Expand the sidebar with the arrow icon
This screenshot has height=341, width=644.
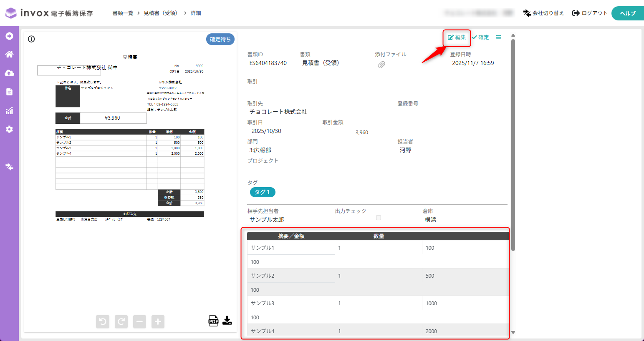pos(9,36)
